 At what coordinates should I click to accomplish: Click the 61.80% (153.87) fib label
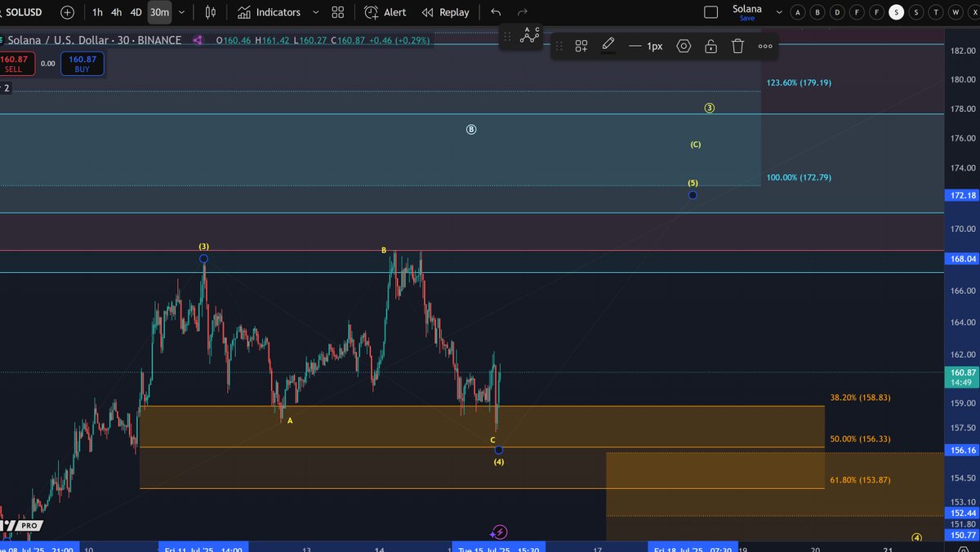(x=860, y=480)
